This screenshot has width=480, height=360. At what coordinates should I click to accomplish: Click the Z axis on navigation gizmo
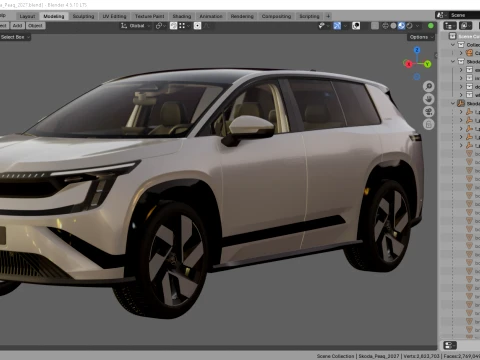(x=417, y=50)
